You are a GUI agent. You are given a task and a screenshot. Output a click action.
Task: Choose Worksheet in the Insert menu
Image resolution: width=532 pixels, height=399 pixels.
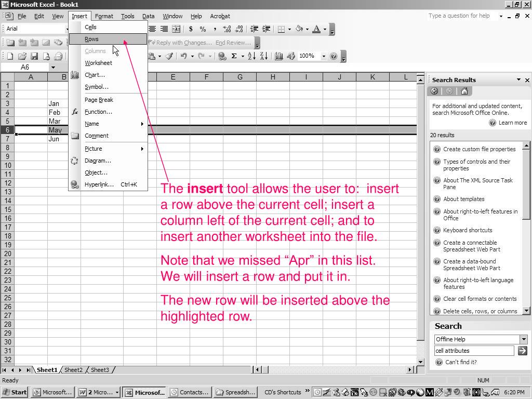pyautogui.click(x=108, y=63)
